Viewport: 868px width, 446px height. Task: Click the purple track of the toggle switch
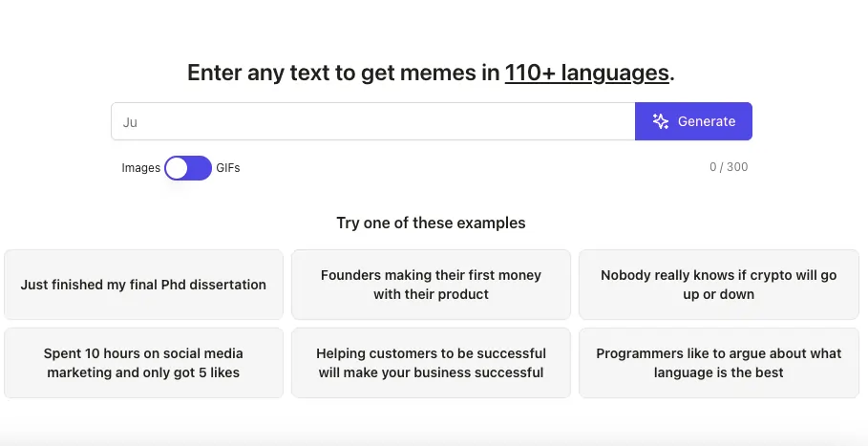(200, 168)
